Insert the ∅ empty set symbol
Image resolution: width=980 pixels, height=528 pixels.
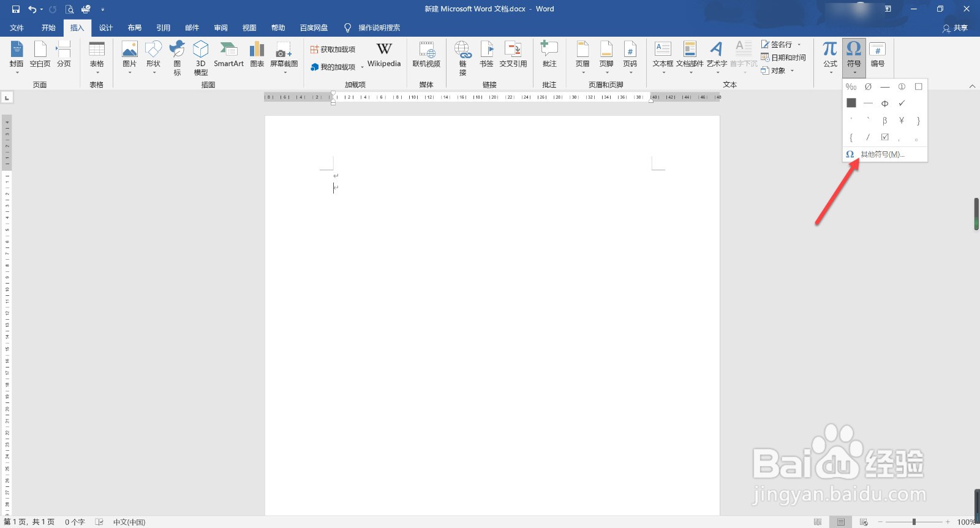pyautogui.click(x=868, y=87)
